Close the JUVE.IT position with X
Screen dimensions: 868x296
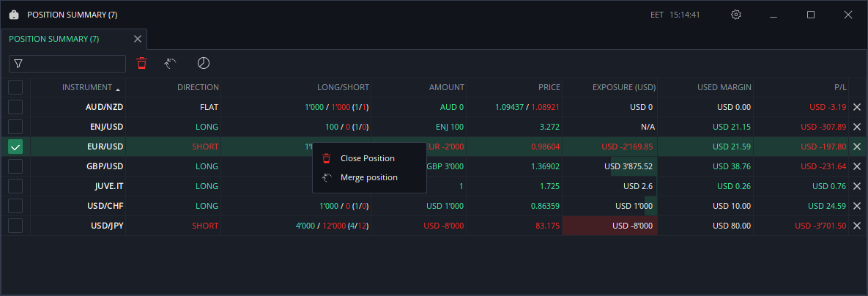point(857,186)
